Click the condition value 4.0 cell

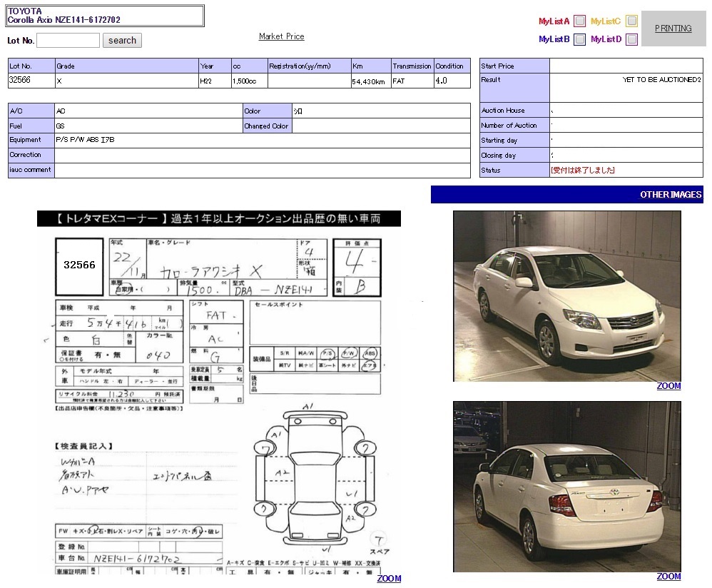452,81
